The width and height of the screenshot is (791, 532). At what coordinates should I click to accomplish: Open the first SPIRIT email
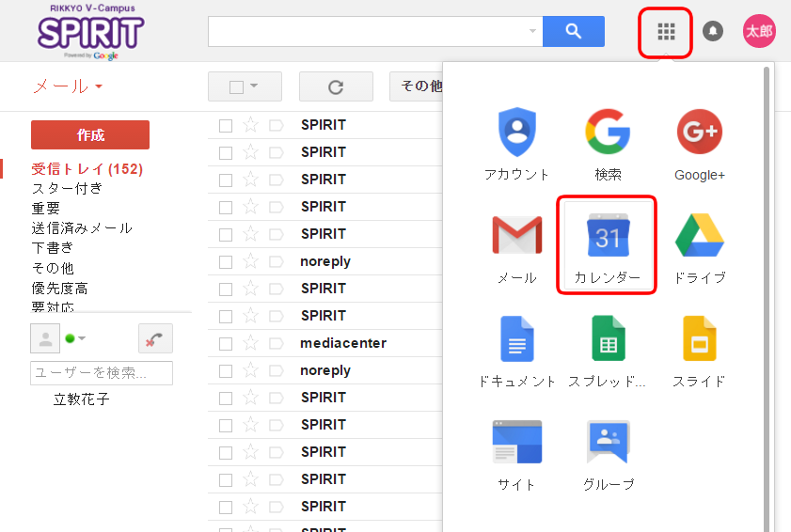tap(324, 125)
